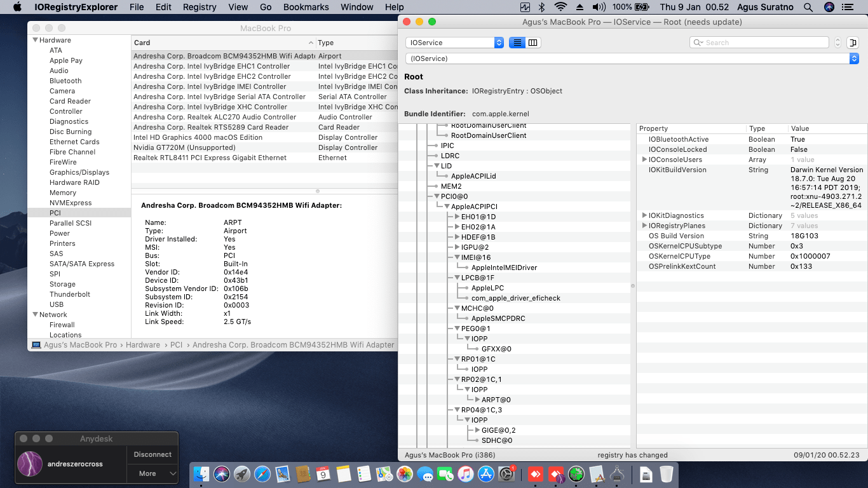This screenshot has height=488, width=868.
Task: Open Calendar icon in the Dock
Action: tap(323, 474)
